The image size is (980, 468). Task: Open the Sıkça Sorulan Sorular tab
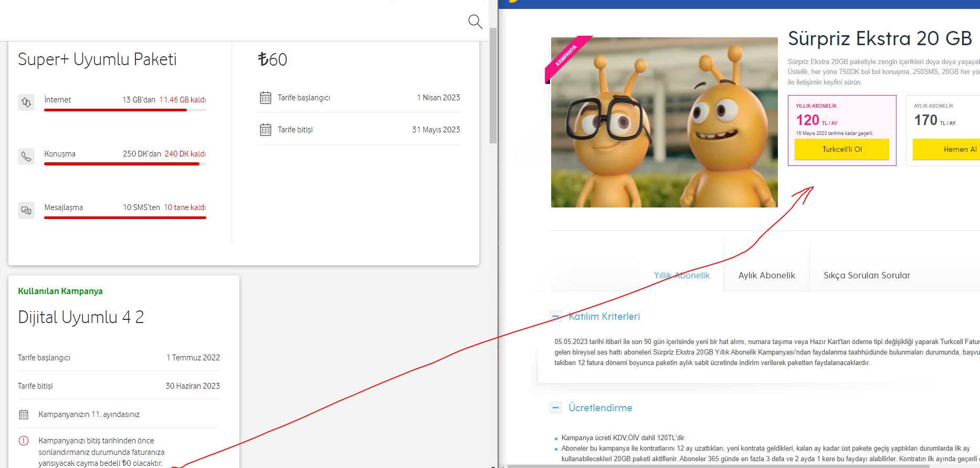(x=867, y=275)
